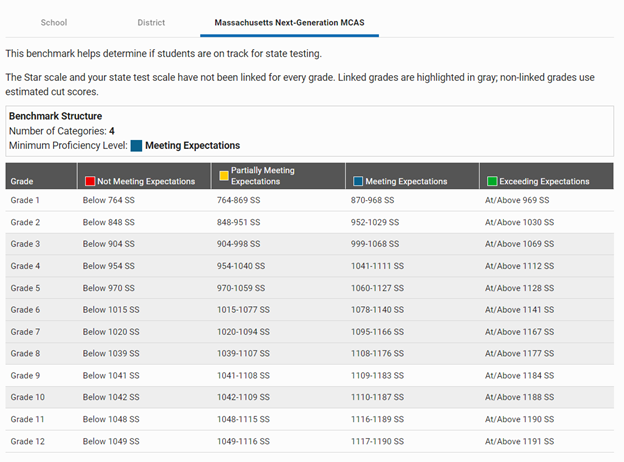The image size is (624, 462).
Task: Select the Grade 1 row label
Action: pyautogui.click(x=25, y=200)
